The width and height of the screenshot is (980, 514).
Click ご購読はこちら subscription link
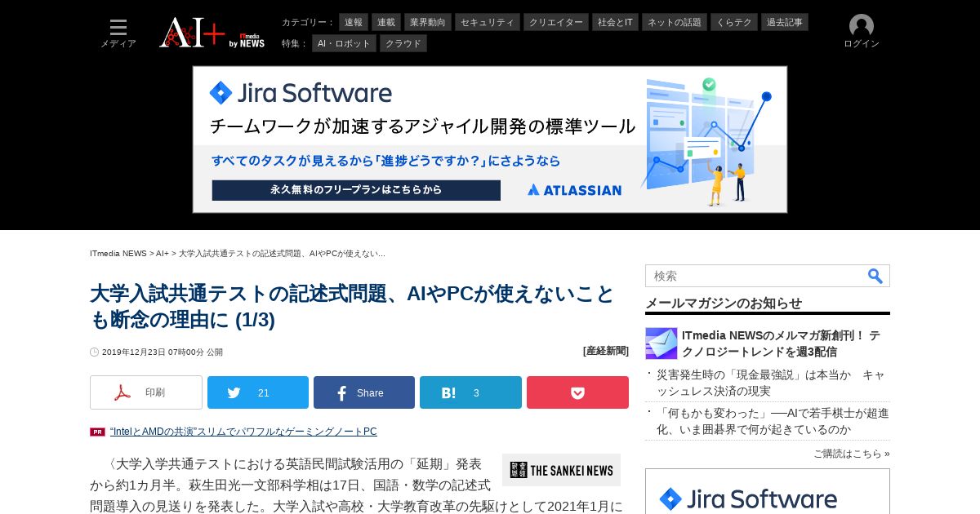(851, 454)
